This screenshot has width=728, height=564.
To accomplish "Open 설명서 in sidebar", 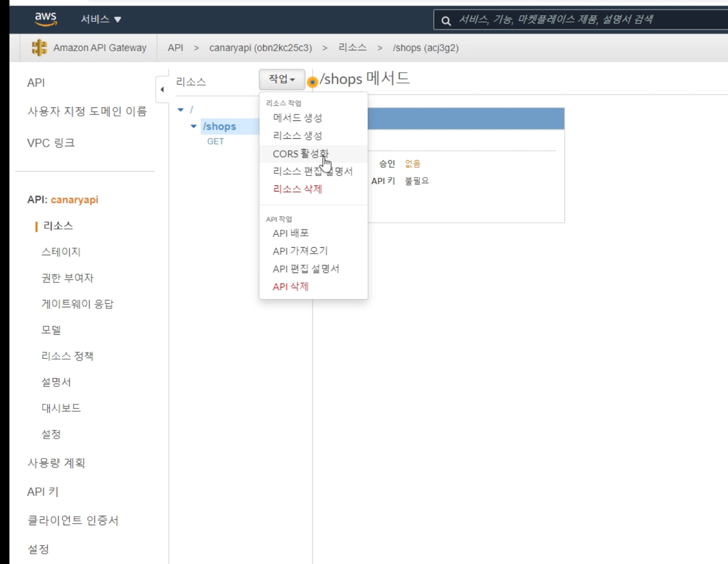I will [56, 382].
